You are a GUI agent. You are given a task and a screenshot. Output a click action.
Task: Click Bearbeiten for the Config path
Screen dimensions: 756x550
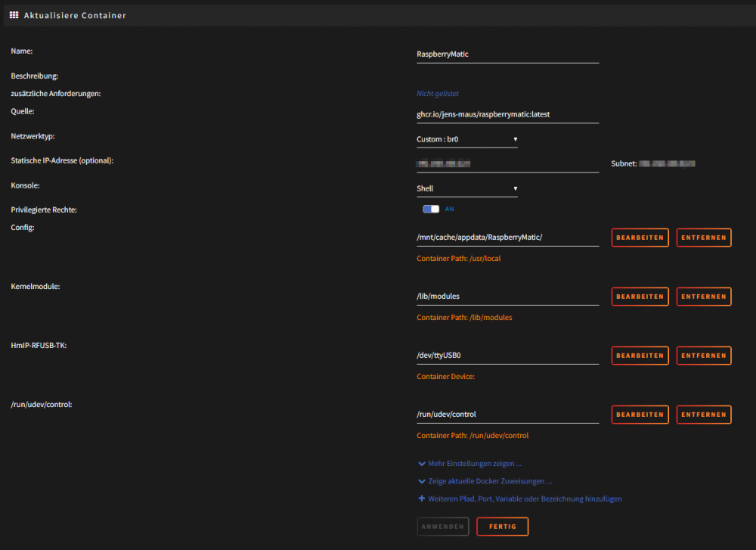click(640, 238)
